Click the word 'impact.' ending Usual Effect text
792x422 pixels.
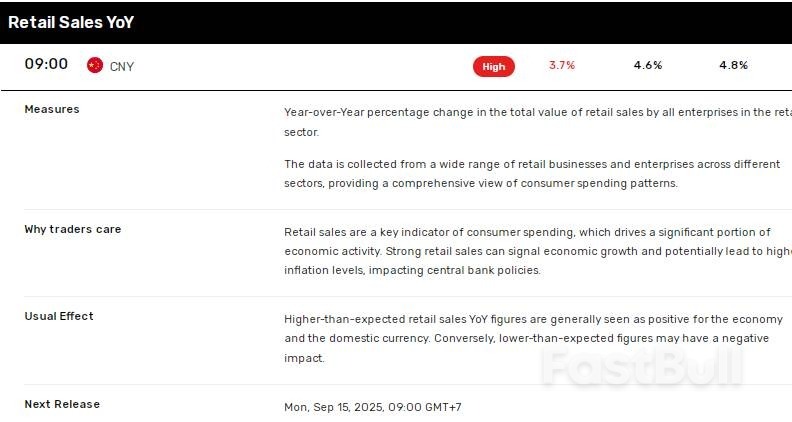point(304,358)
